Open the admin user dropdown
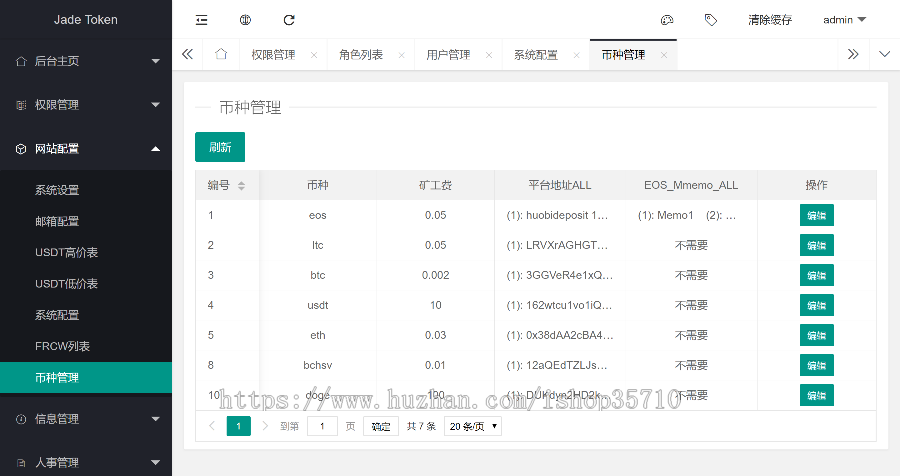The image size is (900, 476). click(x=844, y=20)
